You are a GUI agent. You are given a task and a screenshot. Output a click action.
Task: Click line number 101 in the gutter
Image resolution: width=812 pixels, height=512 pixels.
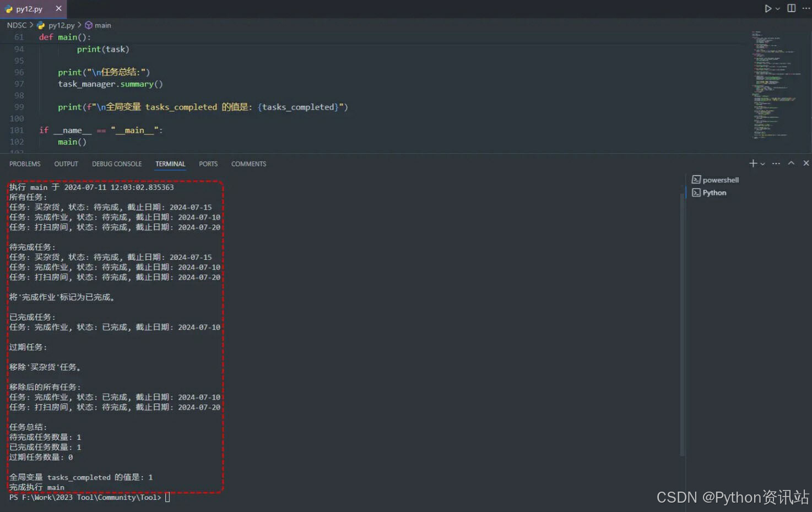coord(17,130)
